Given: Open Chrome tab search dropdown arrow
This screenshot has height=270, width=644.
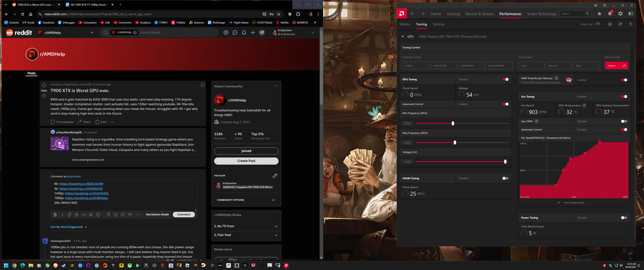Looking at the screenshot, I should 6,4.
